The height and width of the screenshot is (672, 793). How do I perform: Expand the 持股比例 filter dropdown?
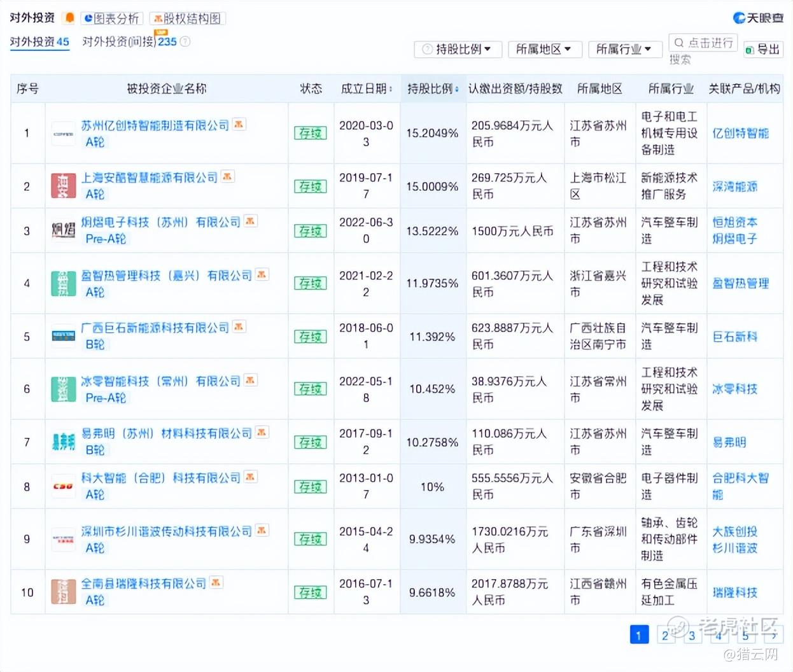pyautogui.click(x=458, y=49)
